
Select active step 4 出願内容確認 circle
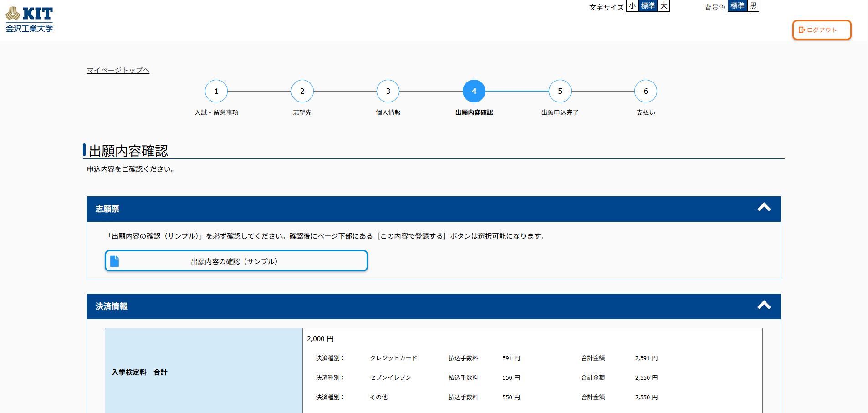pos(474,91)
